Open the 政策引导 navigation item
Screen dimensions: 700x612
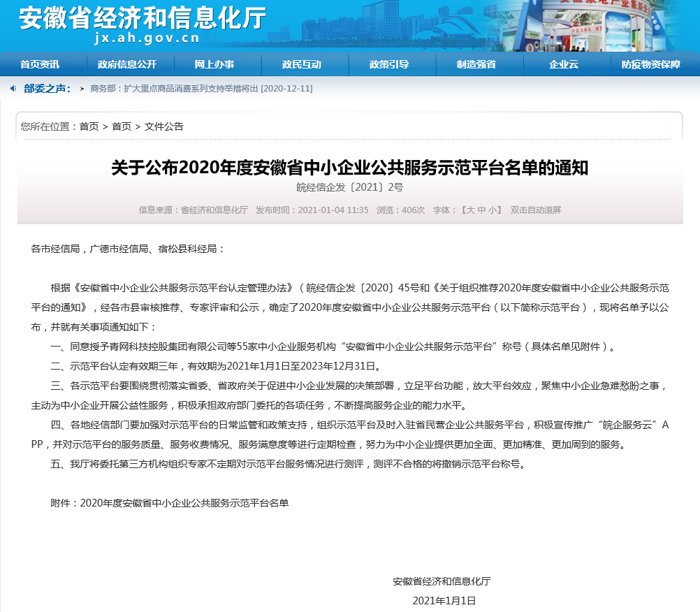click(389, 64)
